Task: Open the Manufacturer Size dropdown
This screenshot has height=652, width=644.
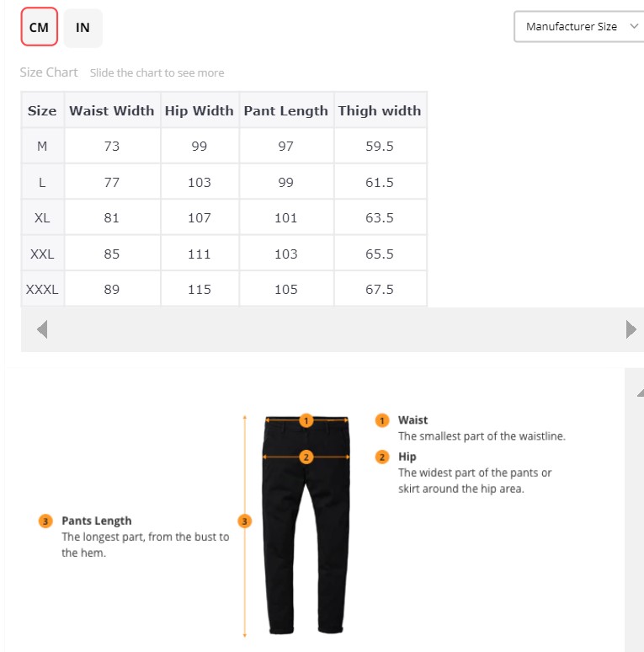Action: click(577, 26)
